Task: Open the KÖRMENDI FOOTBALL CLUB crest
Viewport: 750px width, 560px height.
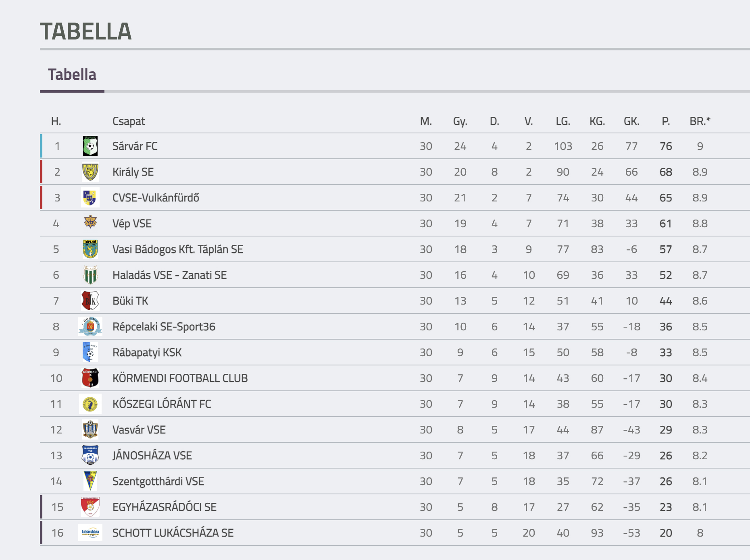Action: pos(90,378)
